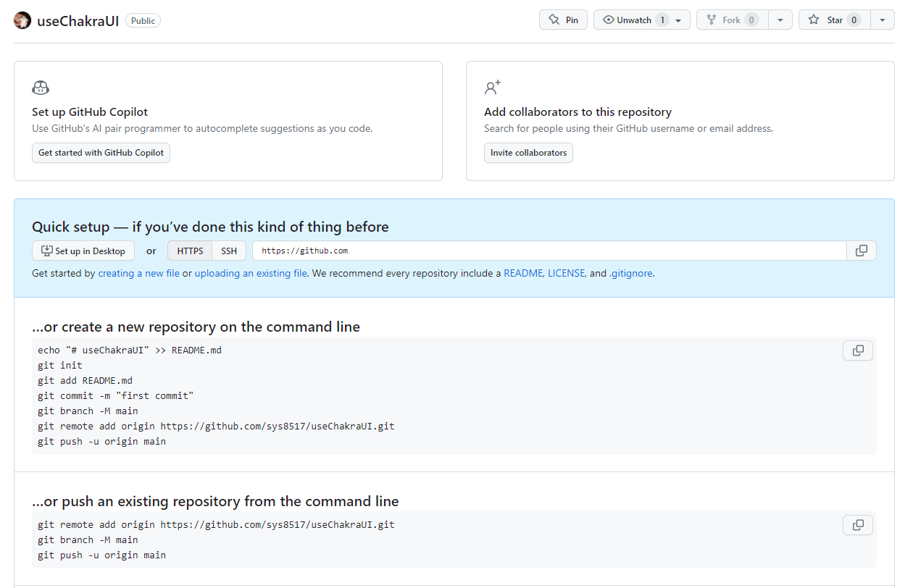The width and height of the screenshot is (913, 588).
Task: Copy the push existing repository commands
Action: (x=858, y=525)
